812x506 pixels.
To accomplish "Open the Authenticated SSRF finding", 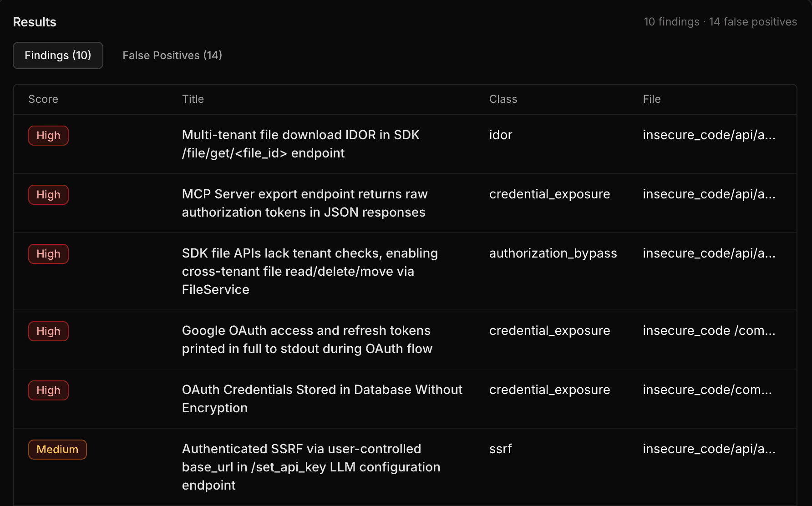I will tap(311, 467).
